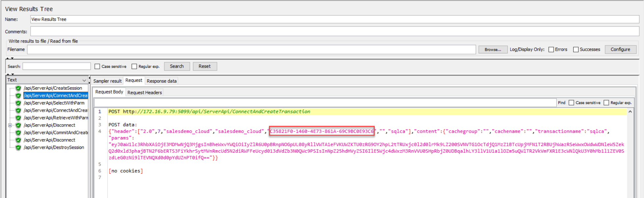
Task: Click green shield icon beside DestroySession sample
Action: (18, 148)
